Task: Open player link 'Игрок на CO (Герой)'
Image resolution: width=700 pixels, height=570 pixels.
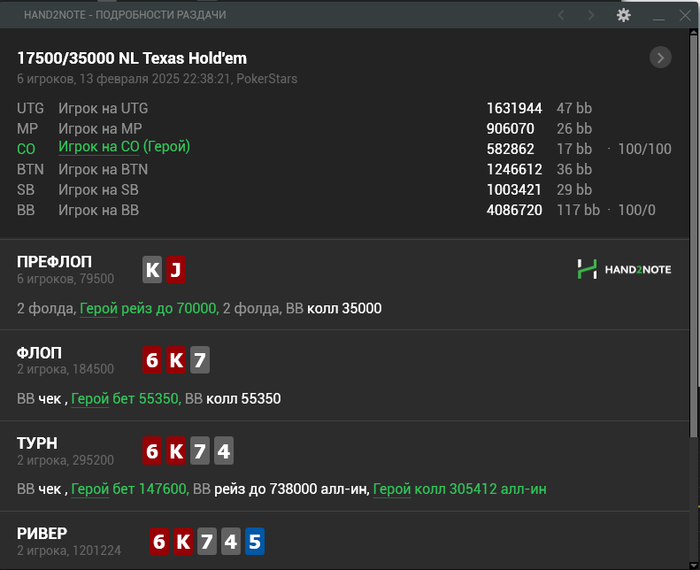Action: [124, 147]
